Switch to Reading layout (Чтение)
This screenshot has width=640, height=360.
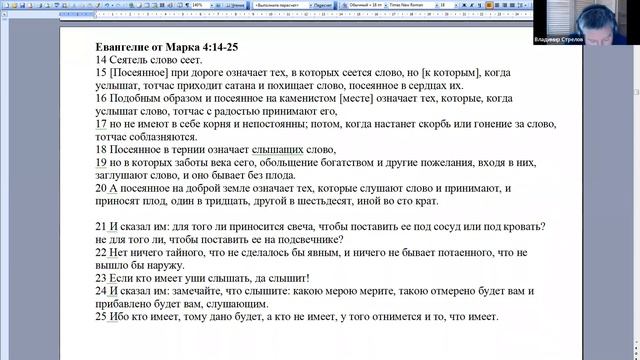click(235, 5)
